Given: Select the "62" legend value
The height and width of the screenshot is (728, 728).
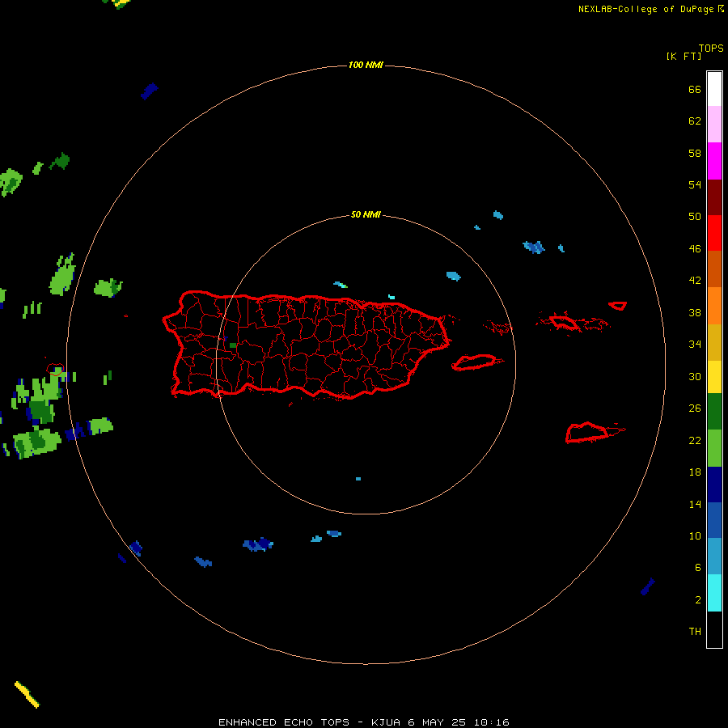Looking at the screenshot, I should [x=695, y=121].
